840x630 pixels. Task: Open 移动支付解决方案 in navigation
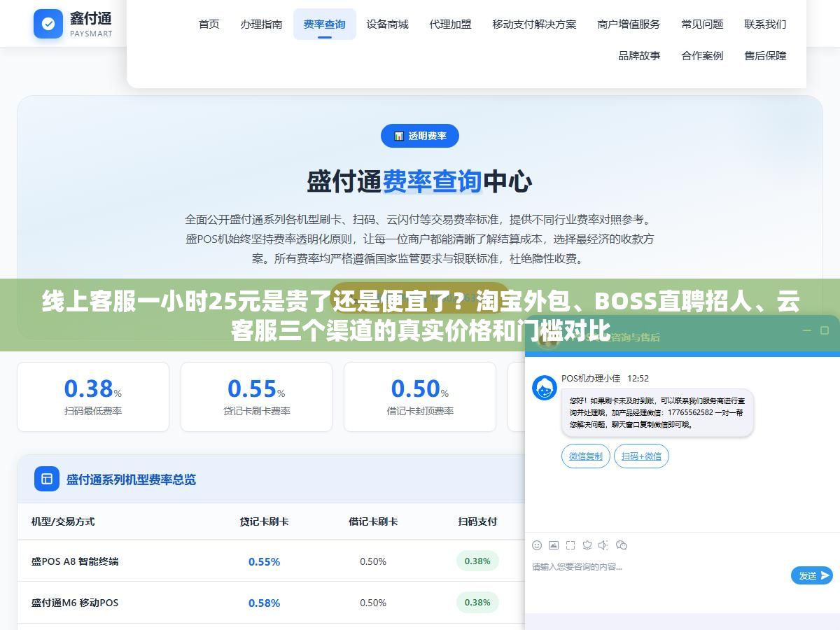534,24
